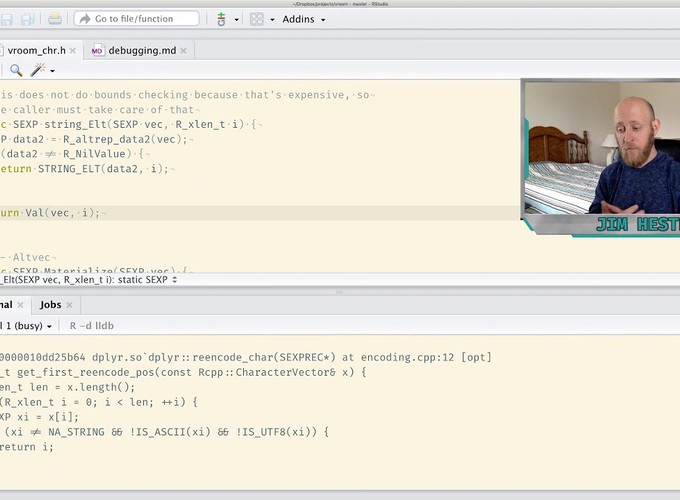Click the 'return i;' terminal line
The height and width of the screenshot is (500, 680).
point(27,447)
